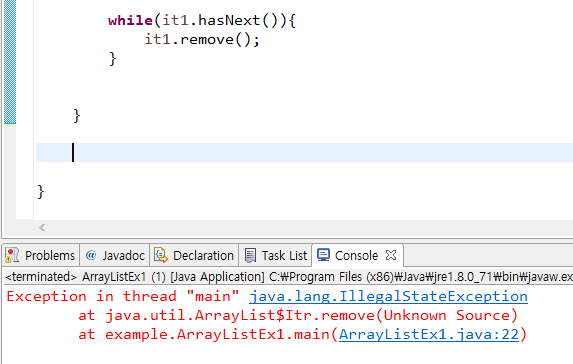Open the Problems tab
Image resolution: width=573 pixels, height=364 pixels.
click(x=41, y=255)
